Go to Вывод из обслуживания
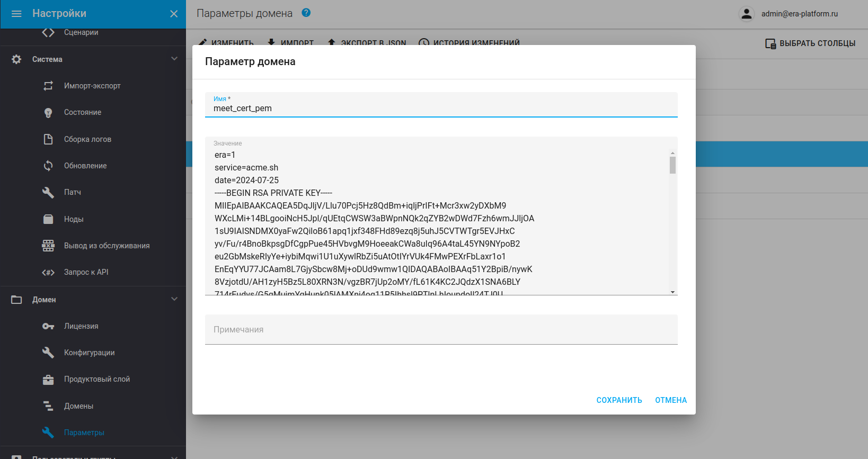 tap(107, 246)
